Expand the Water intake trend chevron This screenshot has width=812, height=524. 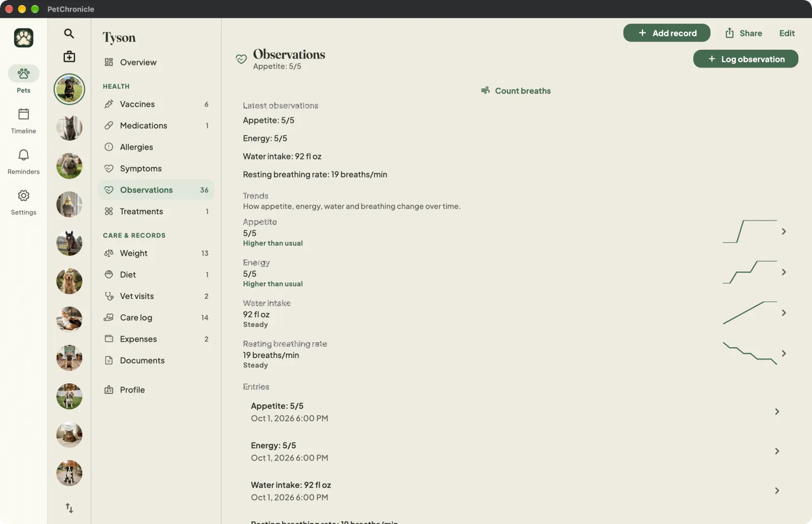coord(784,313)
